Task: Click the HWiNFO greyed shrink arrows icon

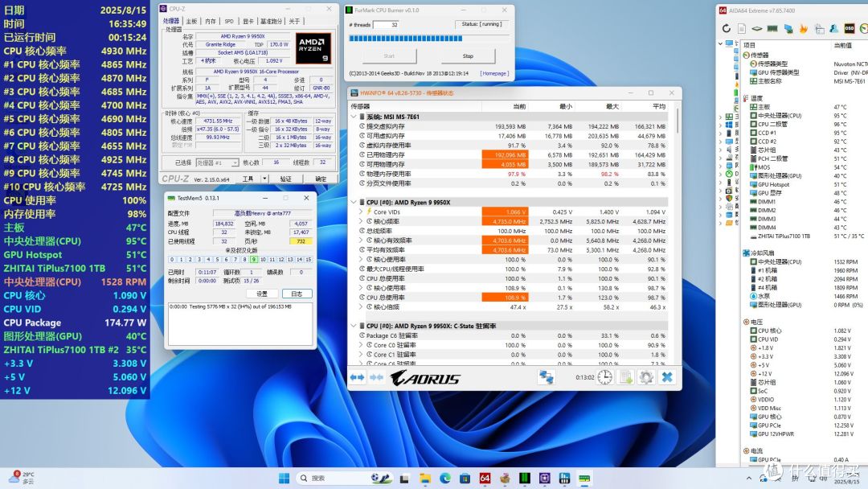Action: point(376,378)
